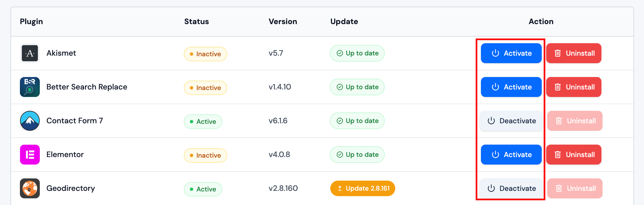Click Elementor's Up to date badge

(357, 155)
